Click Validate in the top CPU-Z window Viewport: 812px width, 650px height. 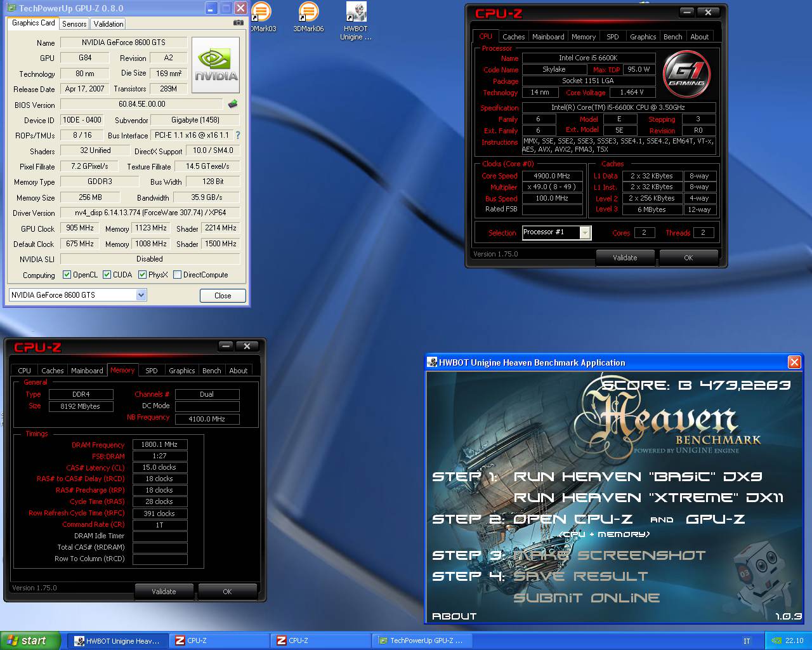click(625, 258)
